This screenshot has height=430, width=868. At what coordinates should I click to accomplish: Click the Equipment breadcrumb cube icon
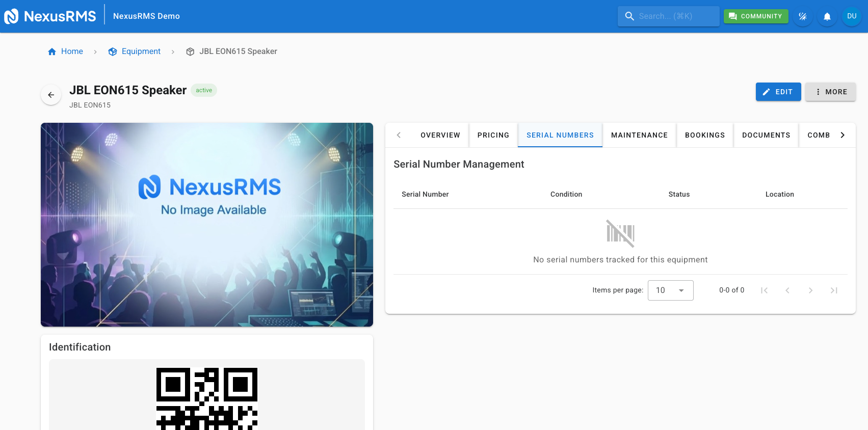[113, 51]
